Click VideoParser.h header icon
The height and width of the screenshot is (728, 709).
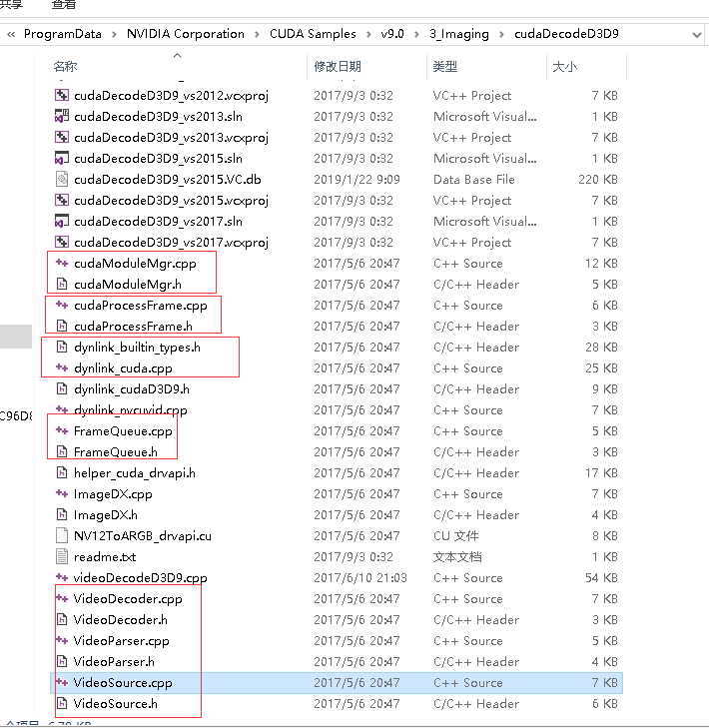coord(62,662)
